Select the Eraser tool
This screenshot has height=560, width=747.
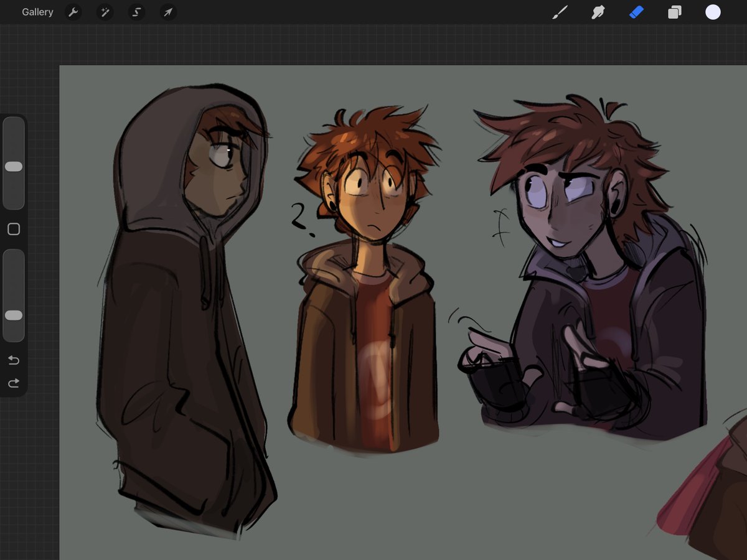click(636, 12)
